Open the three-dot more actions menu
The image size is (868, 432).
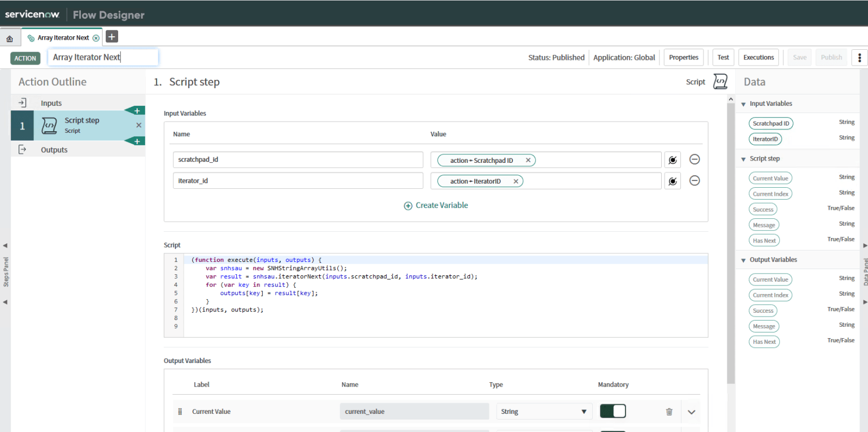(x=859, y=57)
